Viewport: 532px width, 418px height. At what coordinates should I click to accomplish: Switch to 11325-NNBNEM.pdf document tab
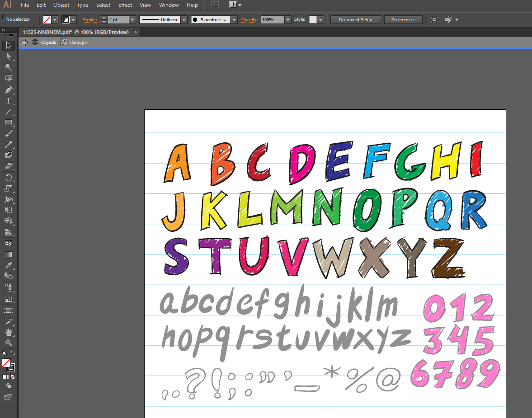[75, 32]
